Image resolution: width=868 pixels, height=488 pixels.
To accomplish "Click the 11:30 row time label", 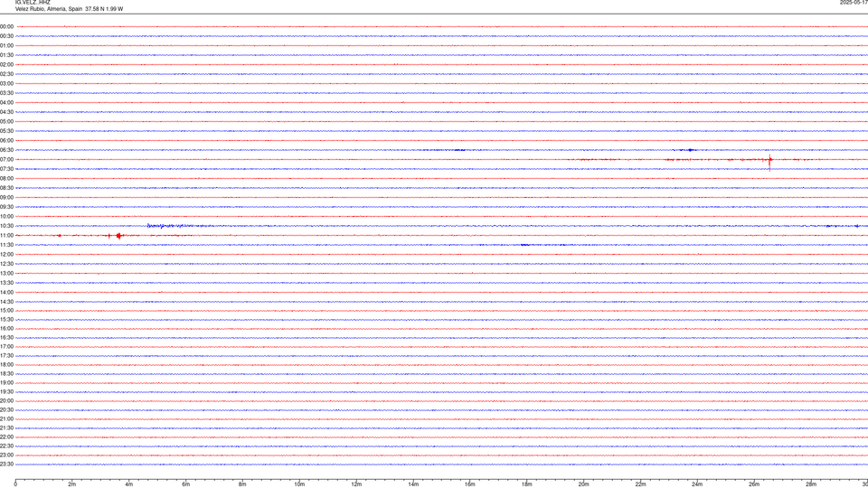I will click(x=7, y=245).
